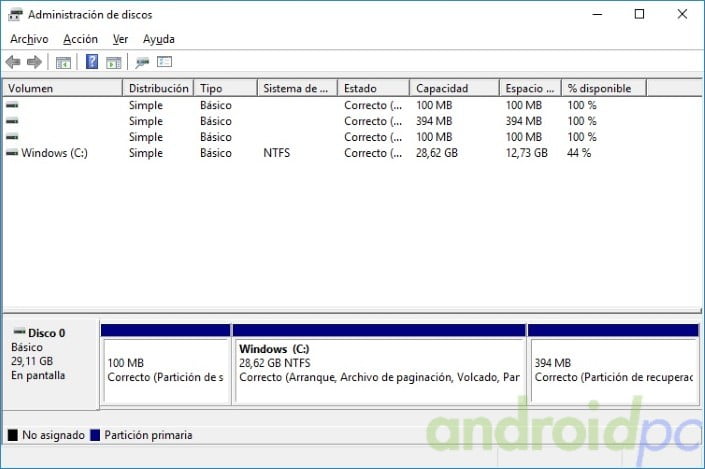The width and height of the screenshot is (705, 469).
Task: Minimize the Administración de discos window
Action: pyautogui.click(x=597, y=14)
